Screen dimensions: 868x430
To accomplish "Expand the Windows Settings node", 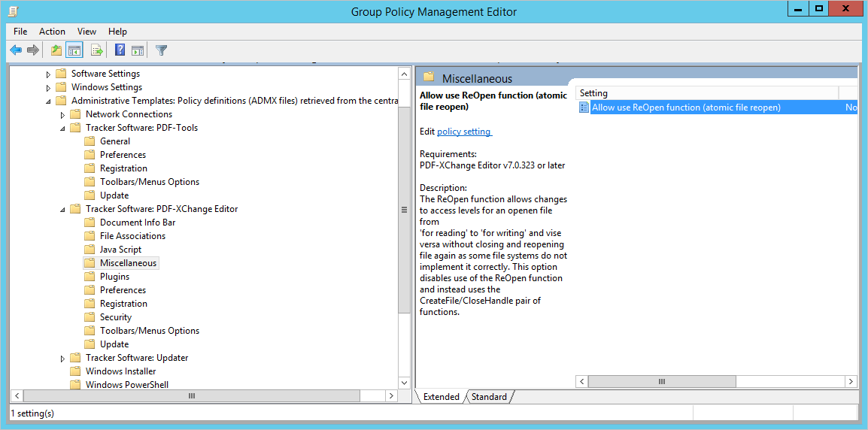I will pyautogui.click(x=48, y=87).
